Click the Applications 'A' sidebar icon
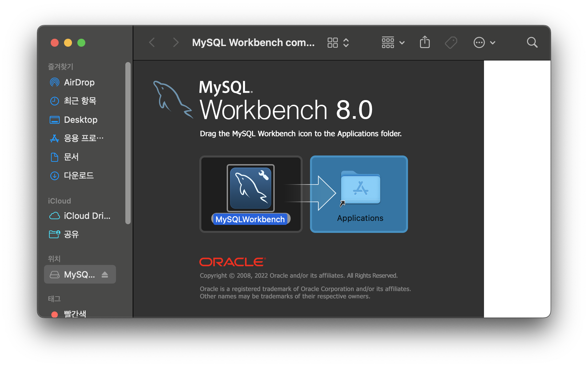 tap(54, 138)
